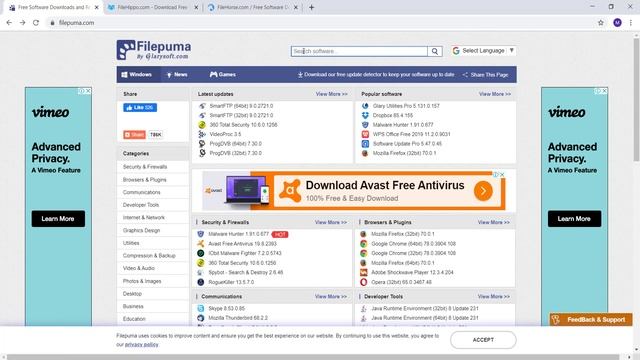
Task: Open the Select Language dropdown
Action: coord(483,51)
